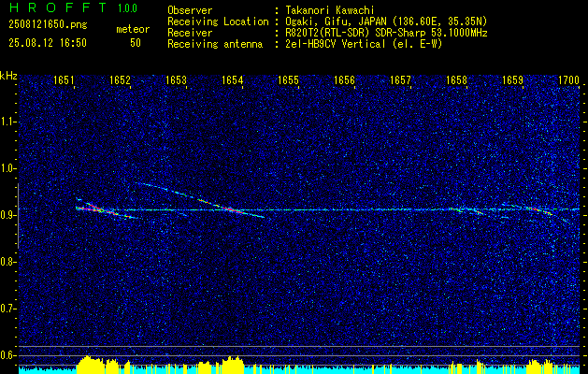The height and width of the screenshot is (374, 588).
Task: Click frequency axis label 0.7
Action: [x=7, y=309]
